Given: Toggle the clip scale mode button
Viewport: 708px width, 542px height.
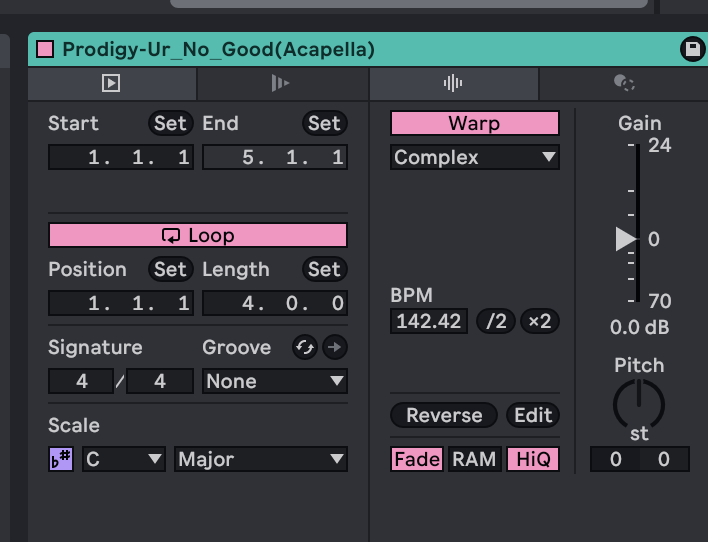Looking at the screenshot, I should [61, 459].
